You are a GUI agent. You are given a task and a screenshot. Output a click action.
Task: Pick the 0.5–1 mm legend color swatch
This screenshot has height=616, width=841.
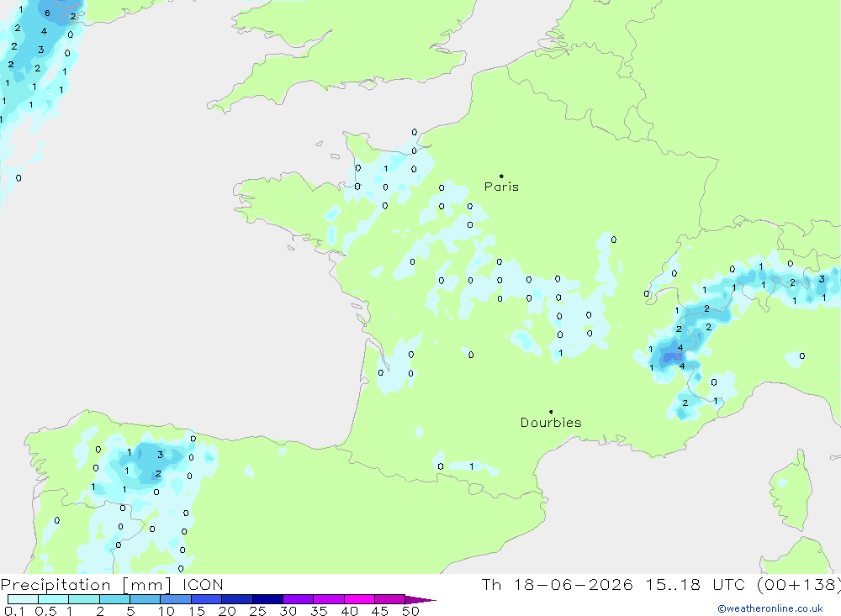pos(54,599)
